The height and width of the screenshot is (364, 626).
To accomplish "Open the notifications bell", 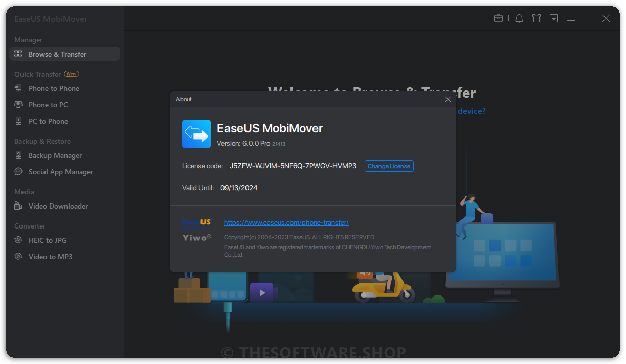I will point(519,18).
